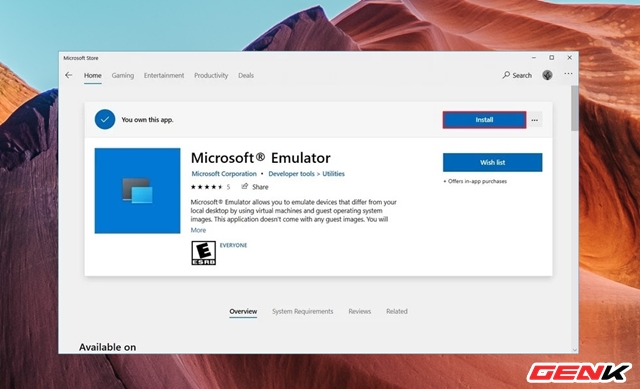
Task: Click the vertical scrollbar thumb
Action: pyautogui.click(x=575, y=108)
